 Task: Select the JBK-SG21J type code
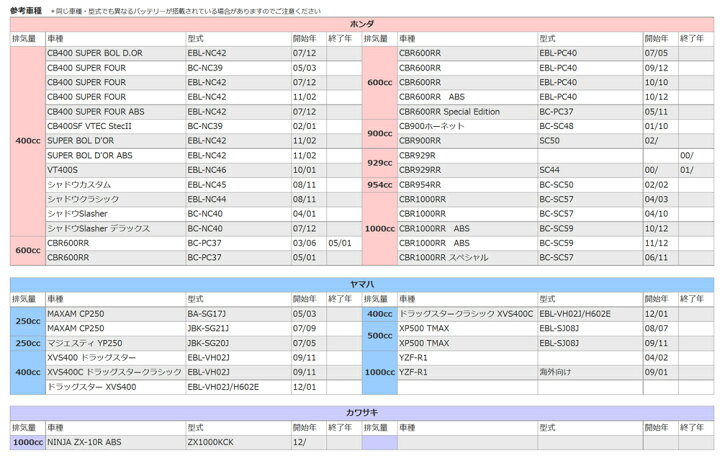[208, 328]
